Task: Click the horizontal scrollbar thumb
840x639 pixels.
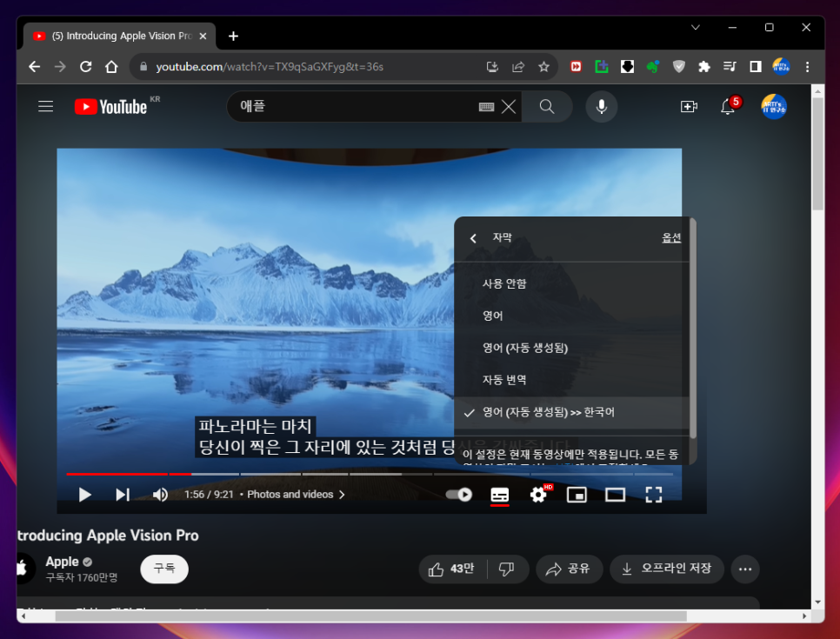Action: pyautogui.click(x=370, y=616)
